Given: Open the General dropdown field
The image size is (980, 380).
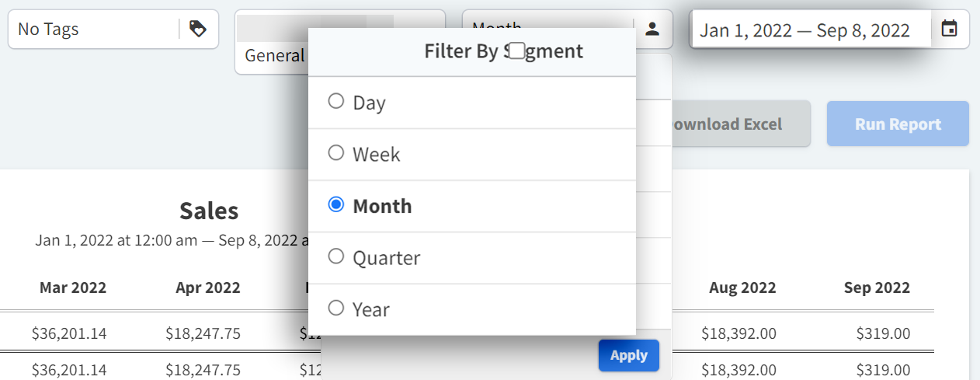Looking at the screenshot, I should tap(273, 56).
